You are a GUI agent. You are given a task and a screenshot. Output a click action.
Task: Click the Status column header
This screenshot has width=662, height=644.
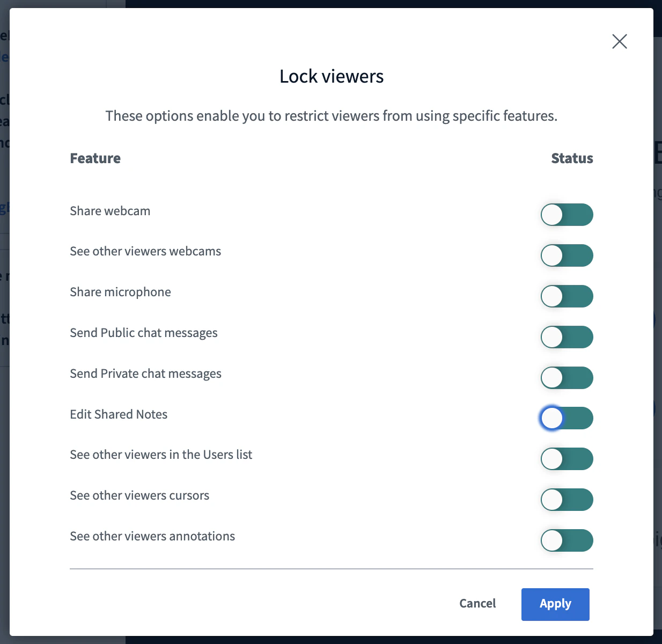tap(572, 158)
